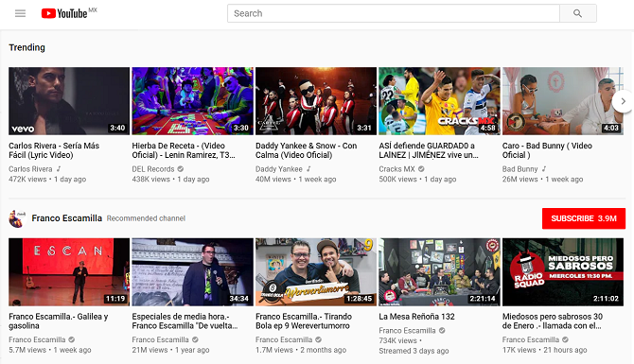Play Caro Bad Bunny video thumbnail
634x364 pixels.
coord(562,101)
